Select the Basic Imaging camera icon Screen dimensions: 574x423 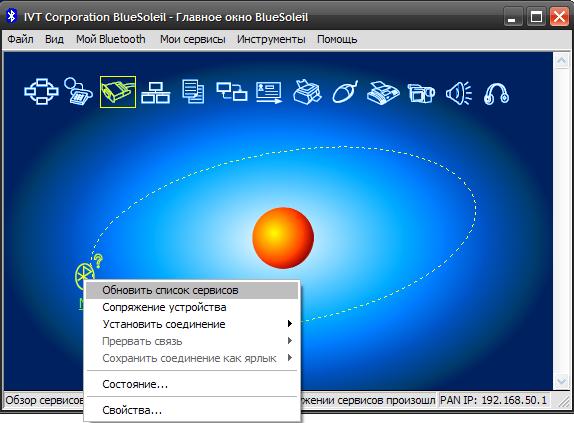coord(421,93)
